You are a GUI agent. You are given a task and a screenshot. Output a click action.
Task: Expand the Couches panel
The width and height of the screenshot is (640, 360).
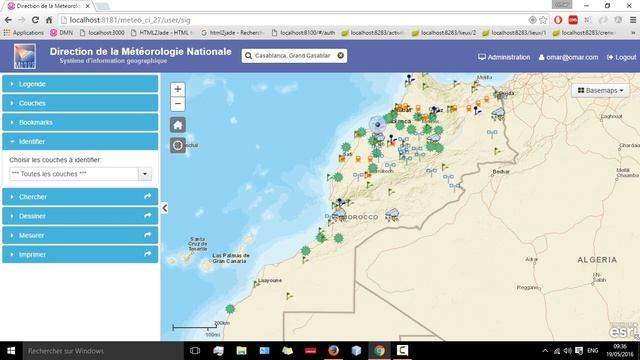[x=80, y=103]
